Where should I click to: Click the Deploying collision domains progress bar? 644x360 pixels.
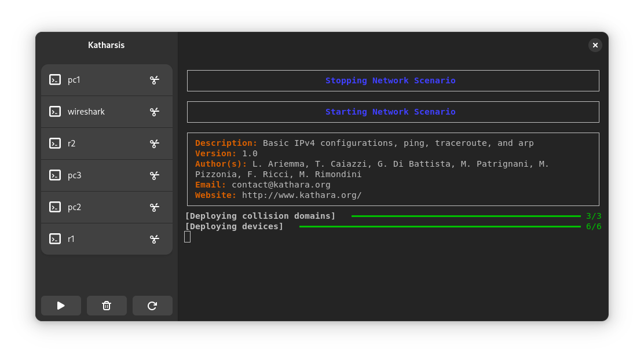click(466, 216)
